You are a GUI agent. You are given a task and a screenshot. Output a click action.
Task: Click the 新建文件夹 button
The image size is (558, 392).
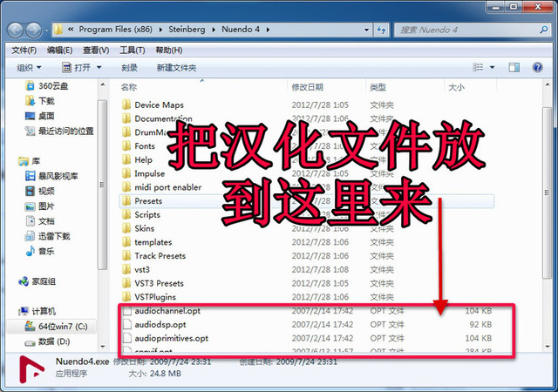tap(176, 67)
